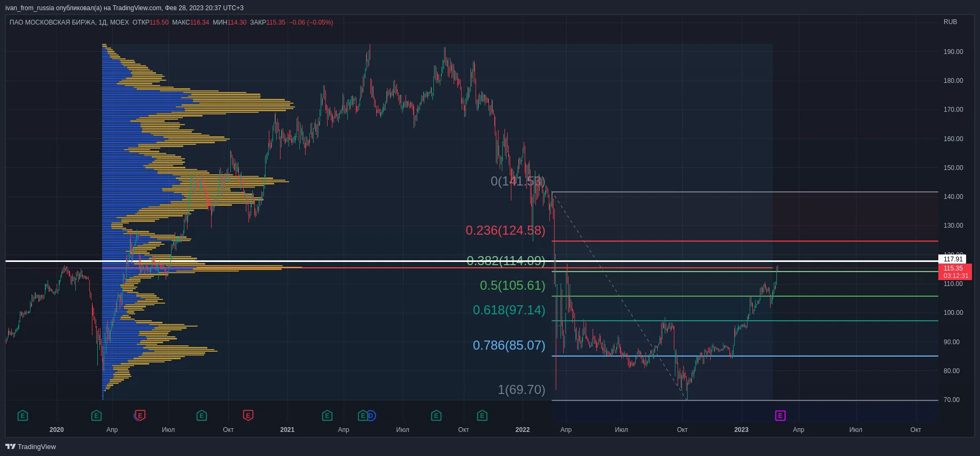The width and height of the screenshot is (980, 456).
Task: Click the green earnings marker just before Апр 2021
Action: [x=327, y=415]
